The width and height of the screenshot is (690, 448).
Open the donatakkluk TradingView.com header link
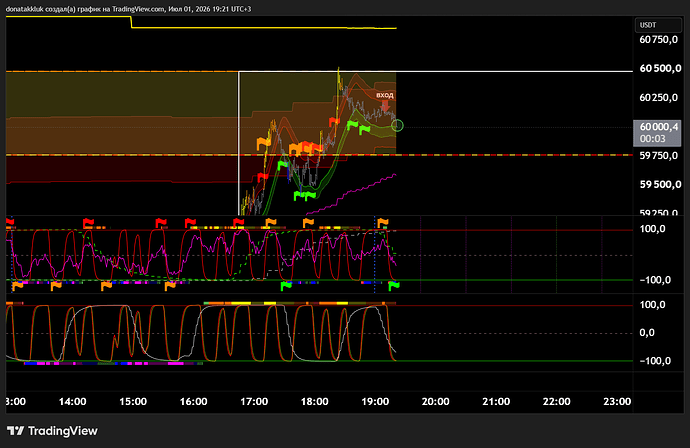tap(128, 9)
